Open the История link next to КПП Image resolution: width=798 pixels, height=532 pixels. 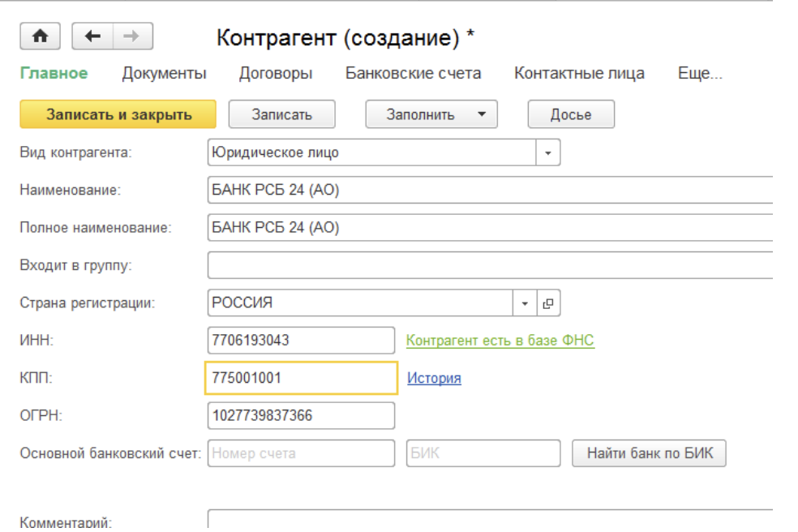pos(434,378)
